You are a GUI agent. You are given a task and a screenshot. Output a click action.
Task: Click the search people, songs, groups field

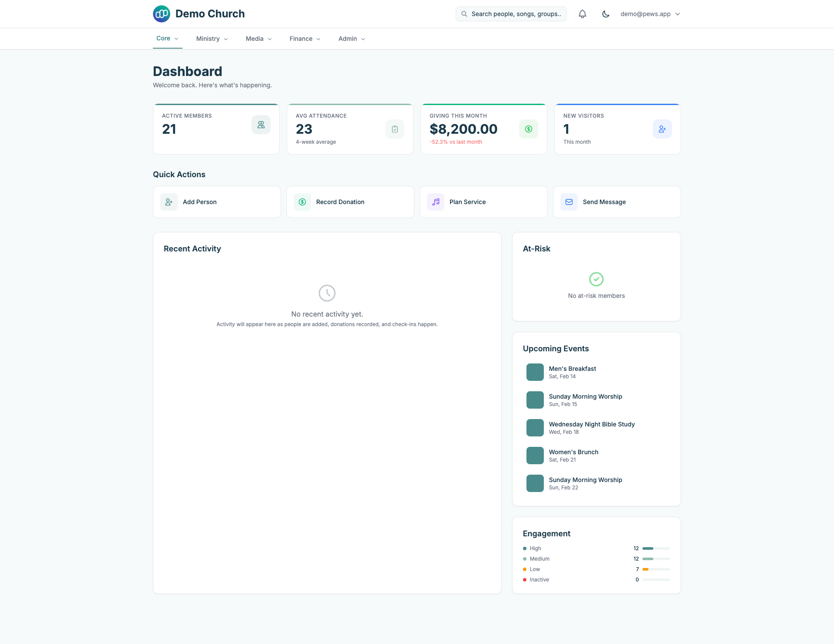coord(511,13)
